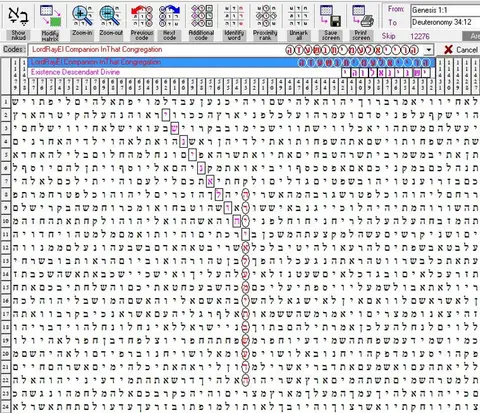Toggle the Show nikud tool
The width and height of the screenshot is (480, 413).
tap(18, 21)
